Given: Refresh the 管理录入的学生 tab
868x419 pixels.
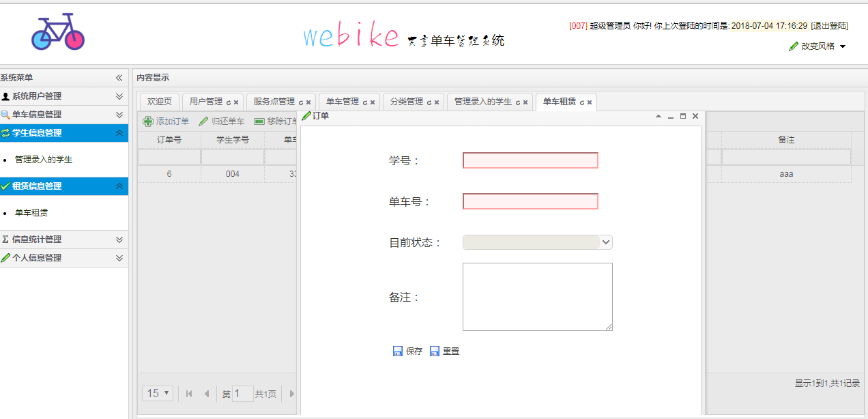Looking at the screenshot, I should 518,102.
